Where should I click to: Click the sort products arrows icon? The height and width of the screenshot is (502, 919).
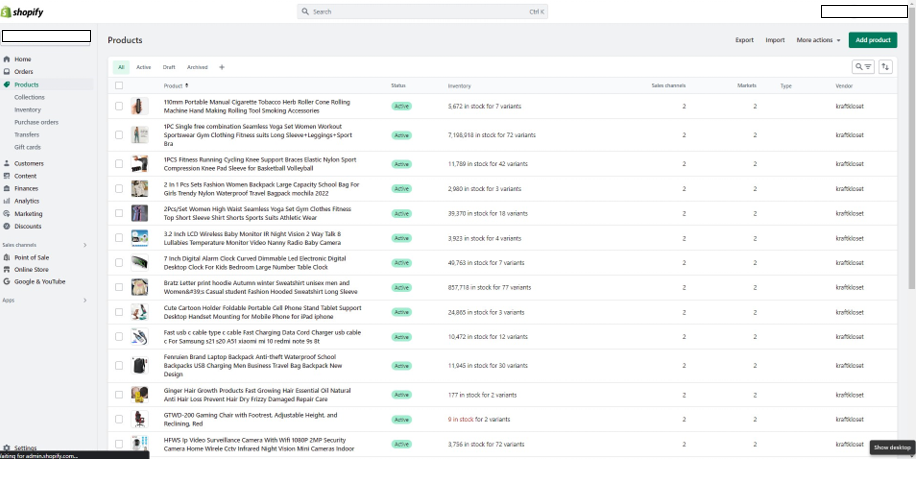[886, 67]
